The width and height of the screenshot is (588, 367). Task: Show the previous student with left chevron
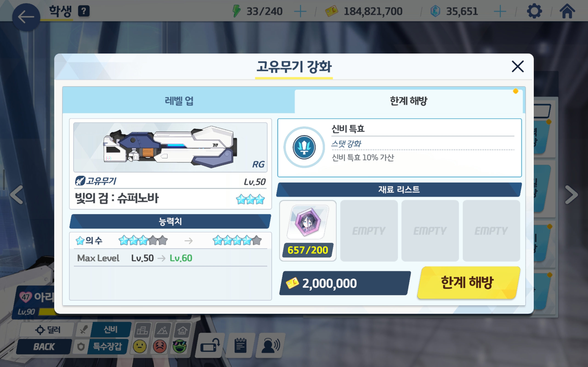[x=17, y=195]
